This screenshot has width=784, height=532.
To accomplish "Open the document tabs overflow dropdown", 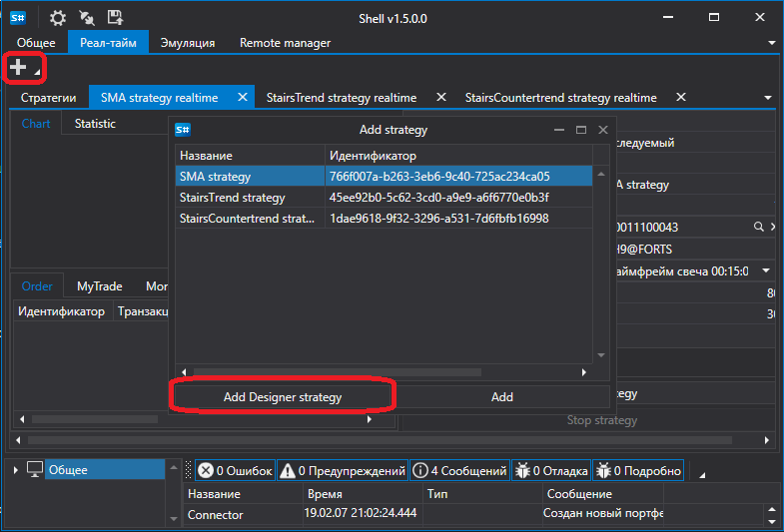I will tap(768, 98).
